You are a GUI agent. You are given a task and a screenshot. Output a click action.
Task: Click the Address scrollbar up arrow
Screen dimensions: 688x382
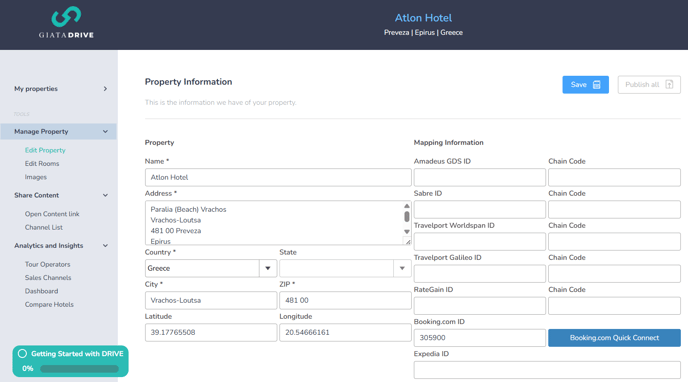(x=407, y=206)
